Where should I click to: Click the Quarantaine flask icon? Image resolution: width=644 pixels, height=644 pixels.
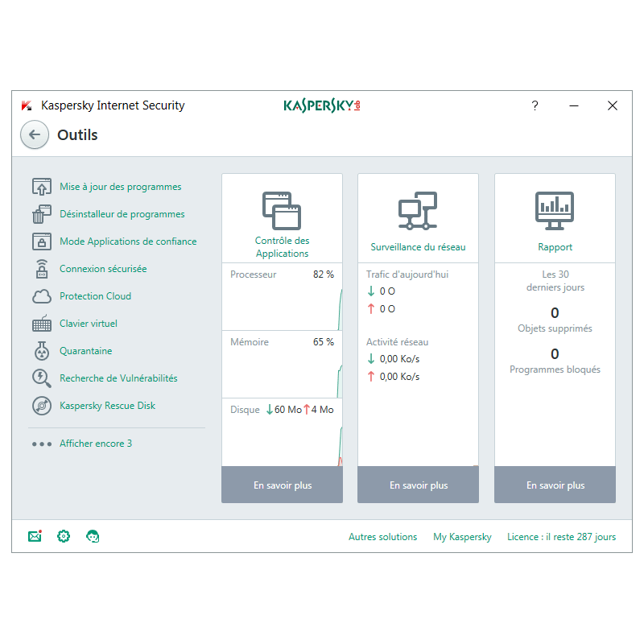coord(42,351)
